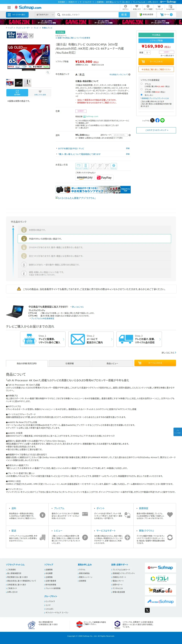This screenshot has width=182, height=644.
Task: Click Step.2 メールにて配送日のご案内 card
Action: coord(91,339)
